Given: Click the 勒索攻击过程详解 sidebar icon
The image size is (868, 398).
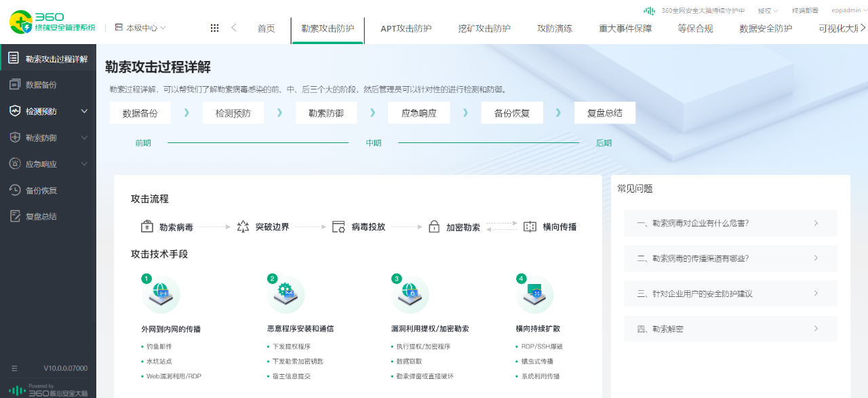Looking at the screenshot, I should 14,58.
